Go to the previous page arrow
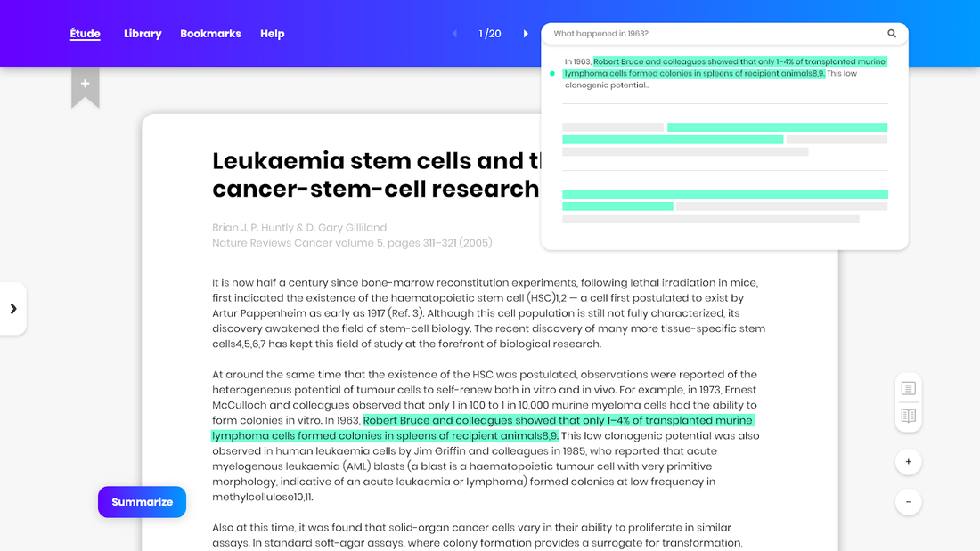Screen dimensions: 980x551 pos(454,34)
